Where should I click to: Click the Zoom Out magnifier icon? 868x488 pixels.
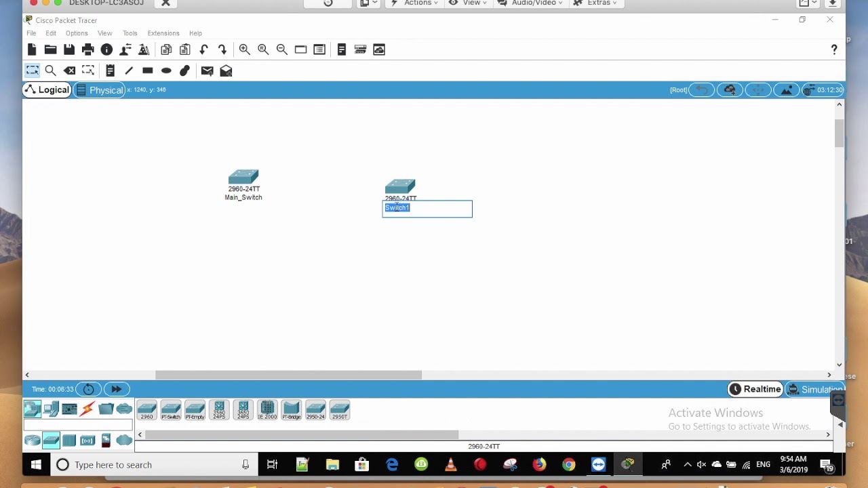click(x=282, y=49)
